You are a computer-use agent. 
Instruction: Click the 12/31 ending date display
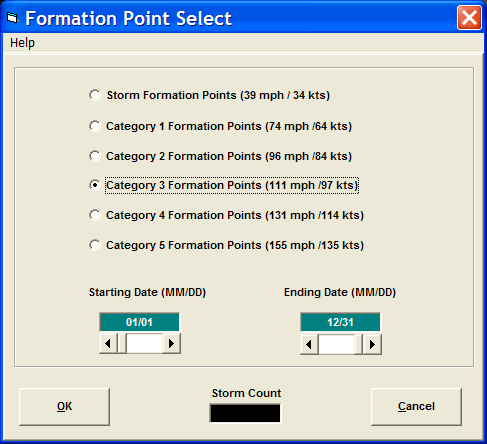(x=340, y=322)
